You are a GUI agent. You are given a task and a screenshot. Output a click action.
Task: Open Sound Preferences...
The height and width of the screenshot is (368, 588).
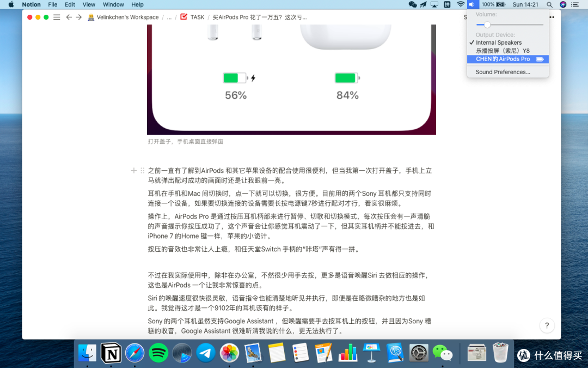coord(508,72)
